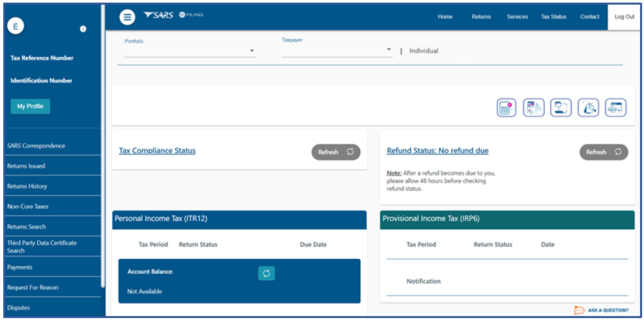Refresh the Refund Status

604,152
